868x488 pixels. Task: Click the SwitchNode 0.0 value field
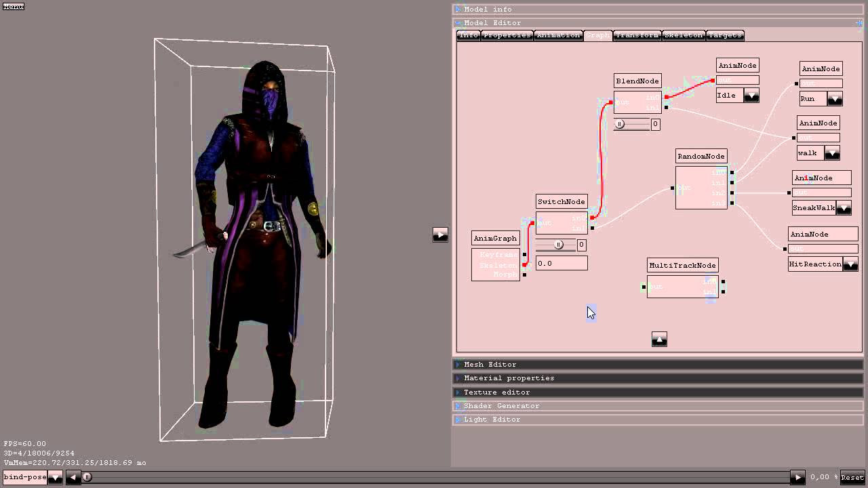point(561,263)
